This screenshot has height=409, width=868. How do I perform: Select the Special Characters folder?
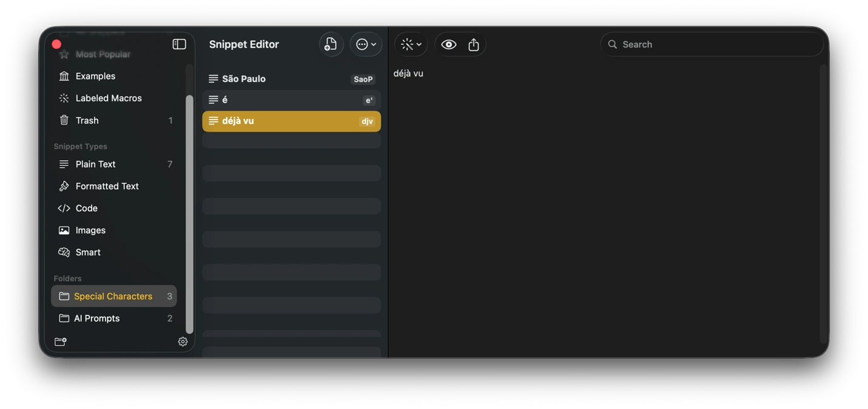coord(114,296)
